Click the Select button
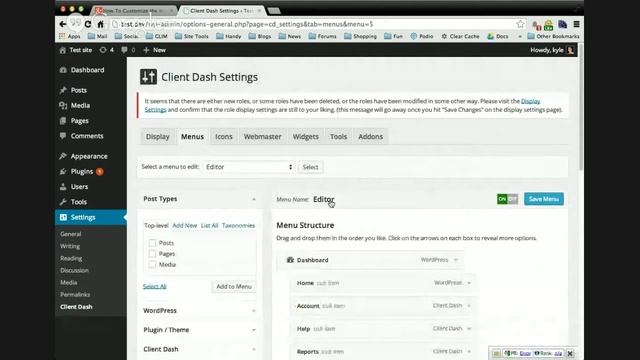 coord(310,167)
